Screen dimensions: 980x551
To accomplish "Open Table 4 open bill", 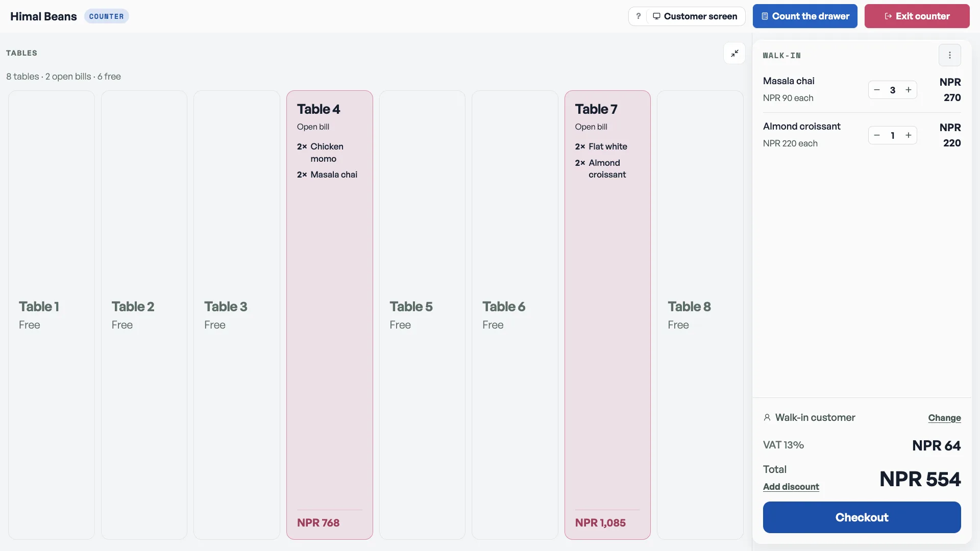I will click(330, 315).
